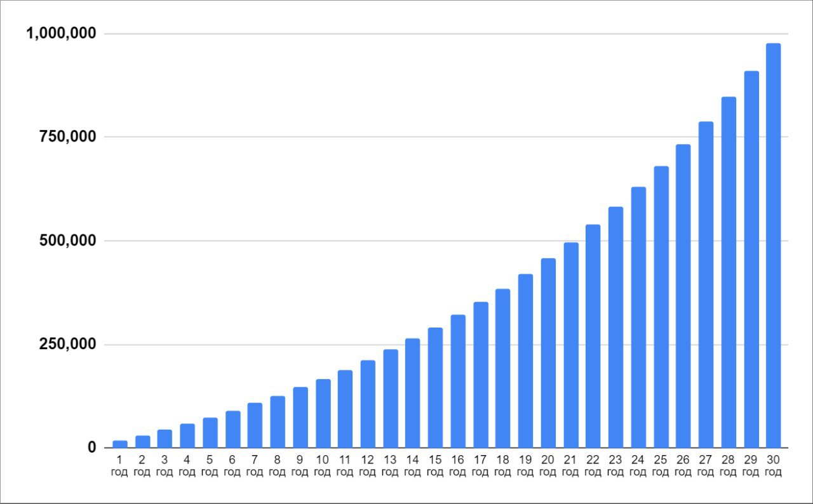Select the bar for 7 год
Image resolution: width=813 pixels, height=504 pixels.
tap(255, 425)
